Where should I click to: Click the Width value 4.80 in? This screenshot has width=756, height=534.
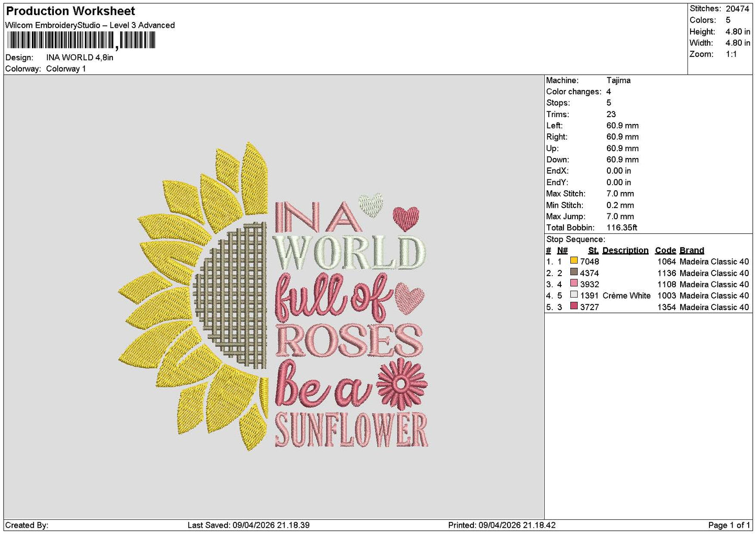pyautogui.click(x=738, y=43)
